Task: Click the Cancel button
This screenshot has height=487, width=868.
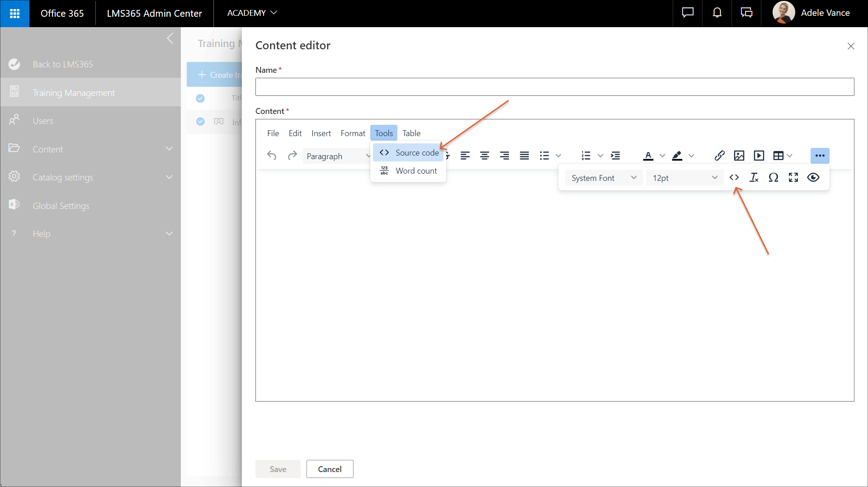Action: (330, 469)
